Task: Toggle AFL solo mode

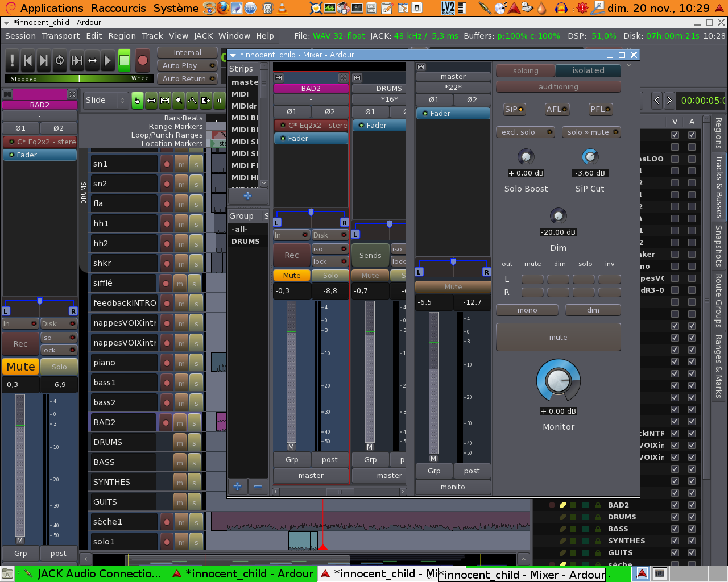Action: pos(556,109)
